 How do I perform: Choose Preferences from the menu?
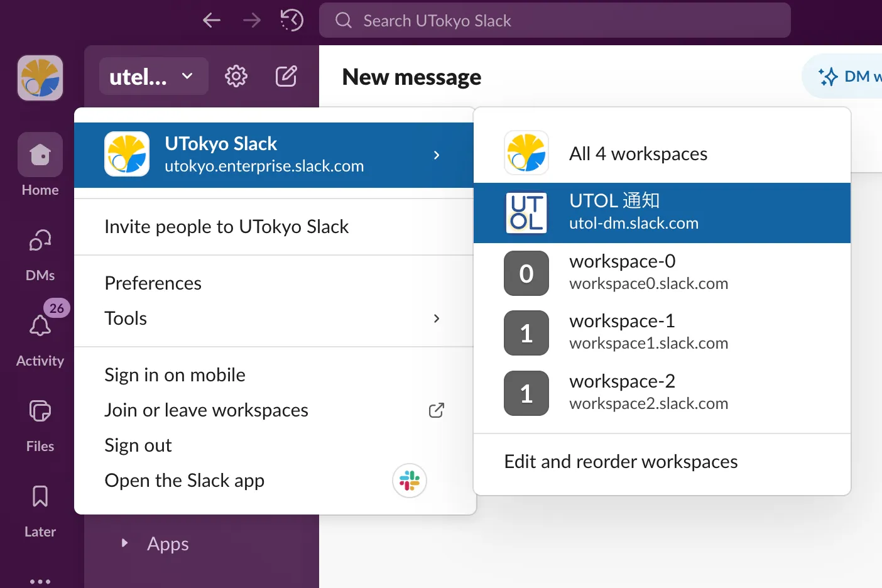153,283
